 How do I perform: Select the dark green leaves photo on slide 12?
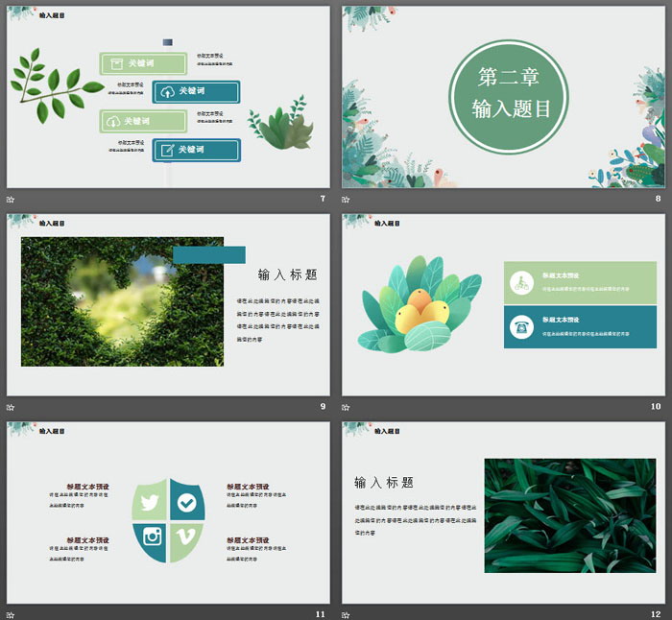pyautogui.click(x=556, y=514)
